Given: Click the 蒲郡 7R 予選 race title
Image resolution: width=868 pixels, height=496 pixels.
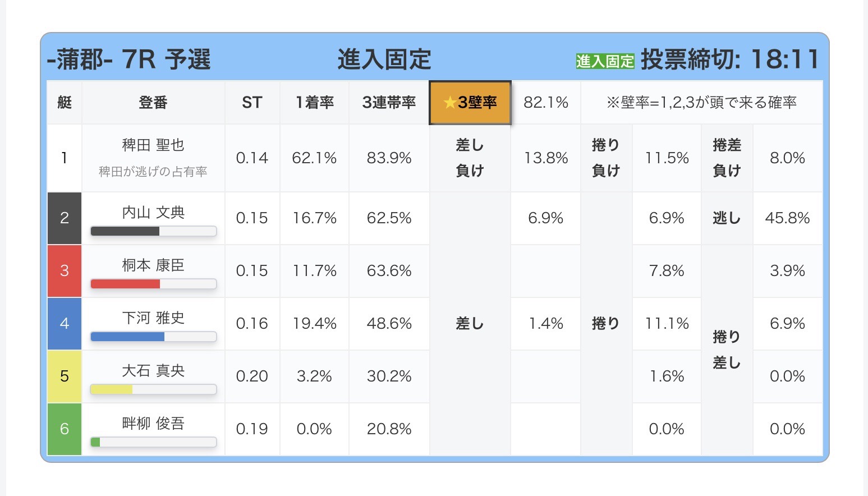Looking at the screenshot, I should [128, 60].
